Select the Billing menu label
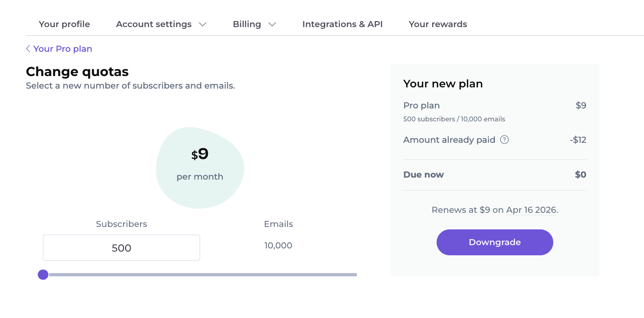The height and width of the screenshot is (318, 644). pos(247,24)
